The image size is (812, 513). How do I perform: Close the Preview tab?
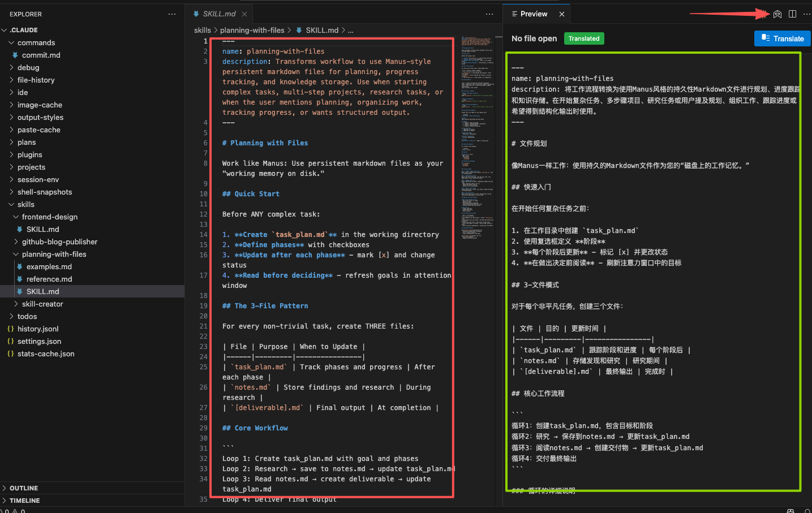562,14
